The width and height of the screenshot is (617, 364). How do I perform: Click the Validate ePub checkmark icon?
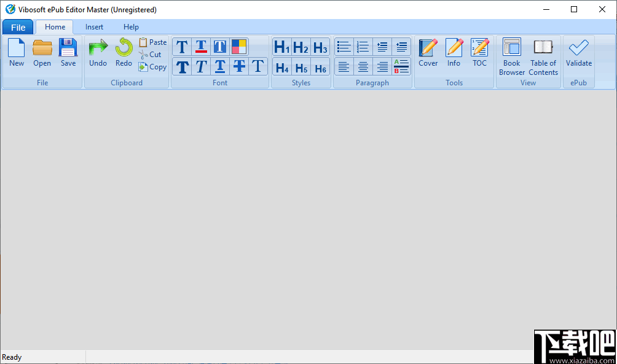pos(578,52)
